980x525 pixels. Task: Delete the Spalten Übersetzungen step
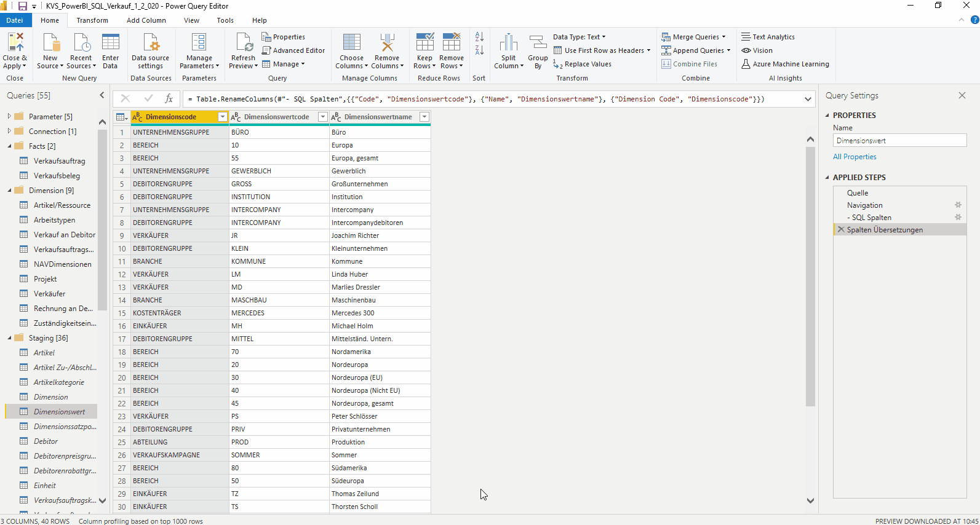coord(841,229)
